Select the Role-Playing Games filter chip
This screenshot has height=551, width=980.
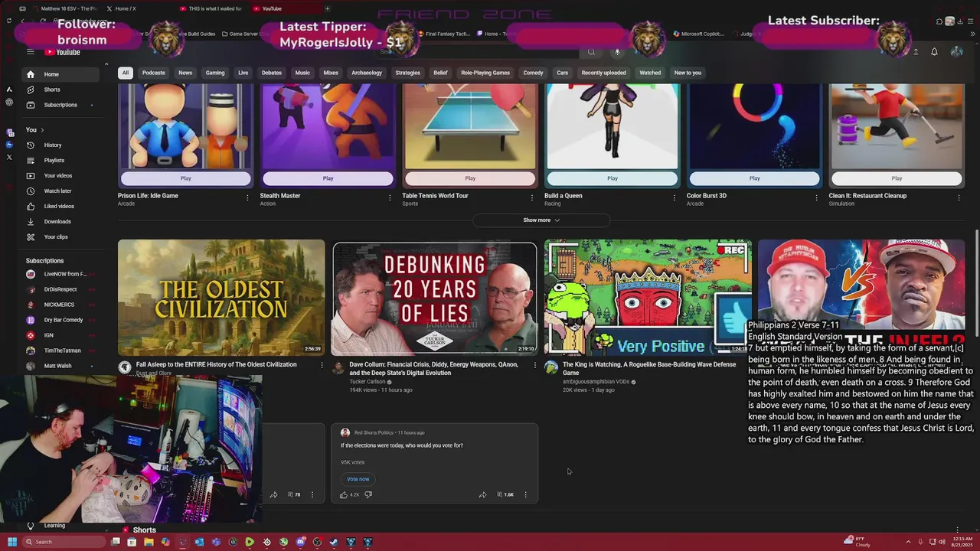point(485,73)
